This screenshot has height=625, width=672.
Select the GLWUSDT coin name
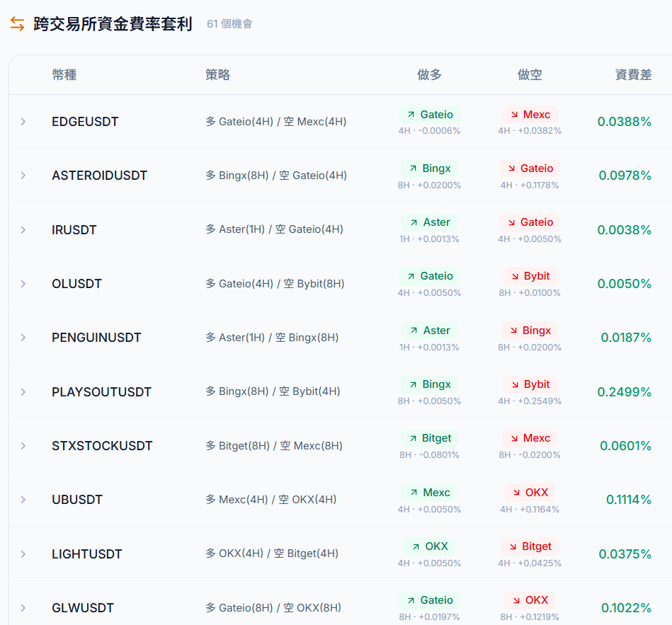pos(83,608)
